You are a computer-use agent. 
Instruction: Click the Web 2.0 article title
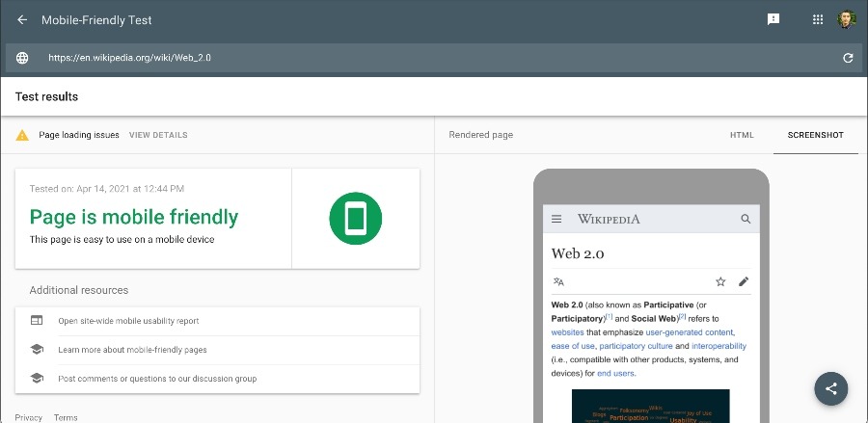(x=578, y=253)
